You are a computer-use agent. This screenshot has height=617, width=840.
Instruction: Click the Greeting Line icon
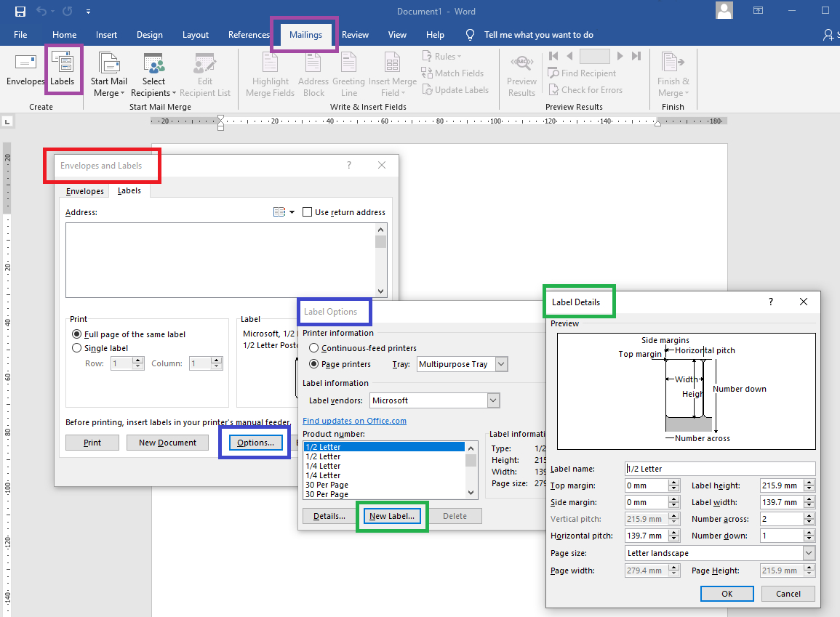[348, 73]
